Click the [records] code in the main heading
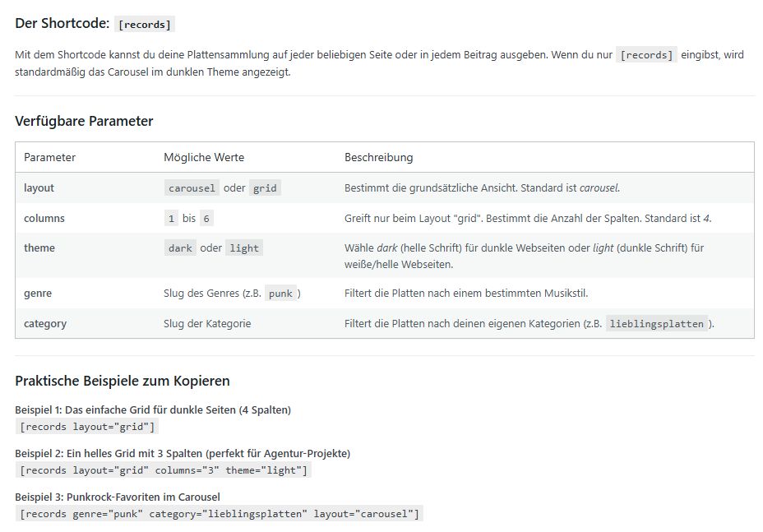The width and height of the screenshot is (763, 532). (145, 25)
